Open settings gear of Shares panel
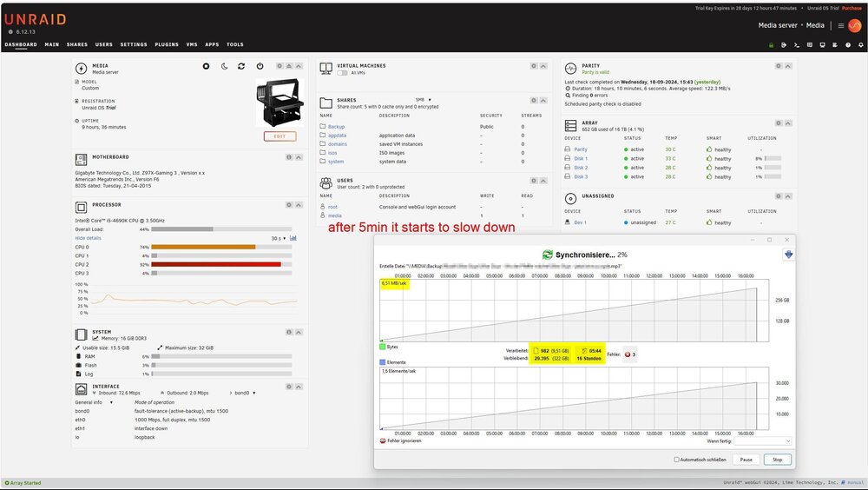 534,100
